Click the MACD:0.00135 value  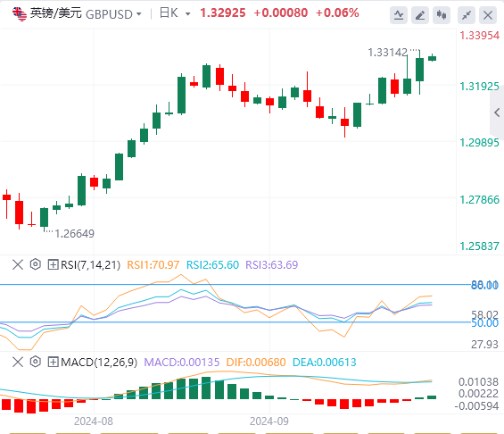click(182, 363)
